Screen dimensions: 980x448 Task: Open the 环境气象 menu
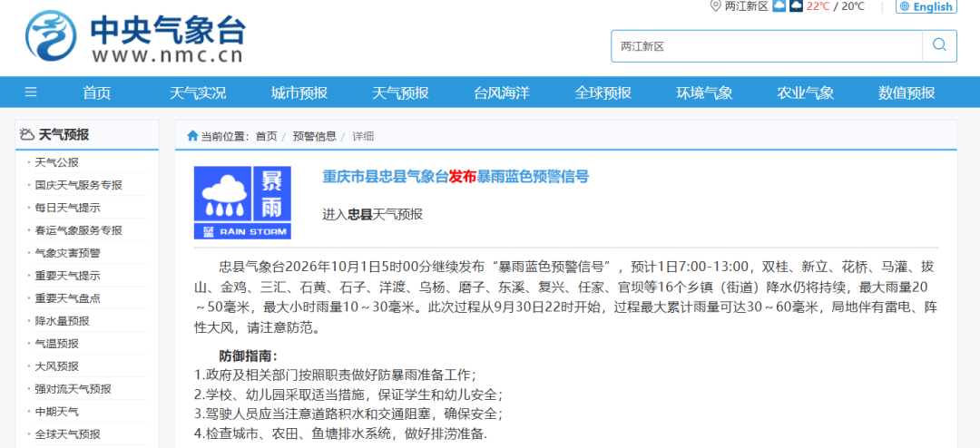click(704, 93)
